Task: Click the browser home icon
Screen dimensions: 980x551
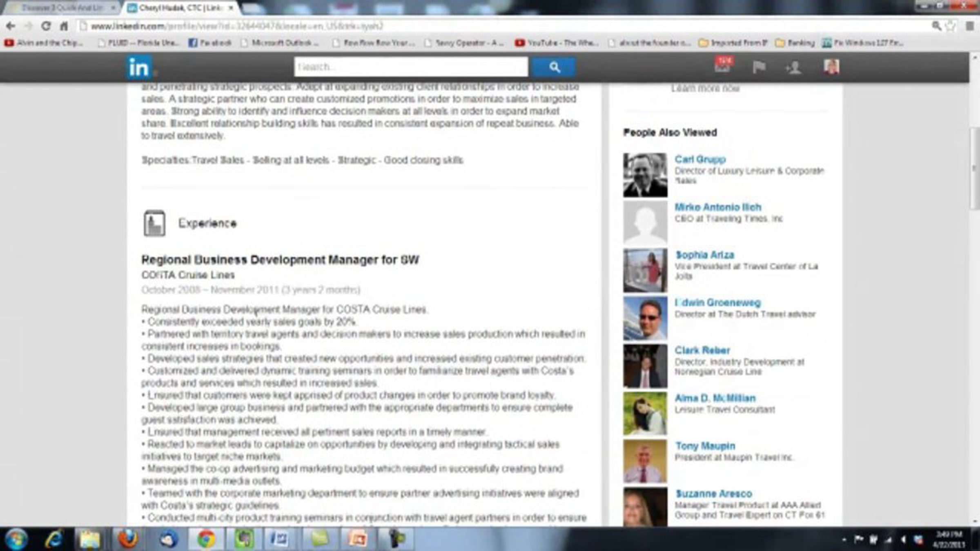Action: [x=64, y=27]
